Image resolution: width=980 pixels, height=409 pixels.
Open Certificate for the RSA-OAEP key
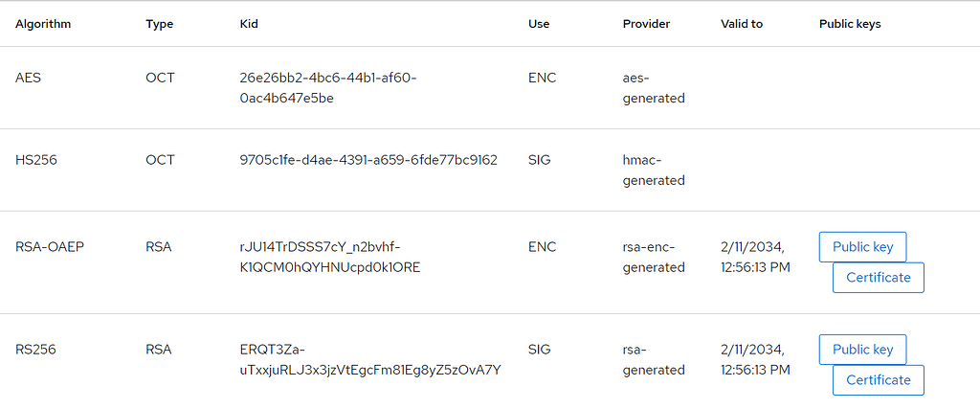879,278
